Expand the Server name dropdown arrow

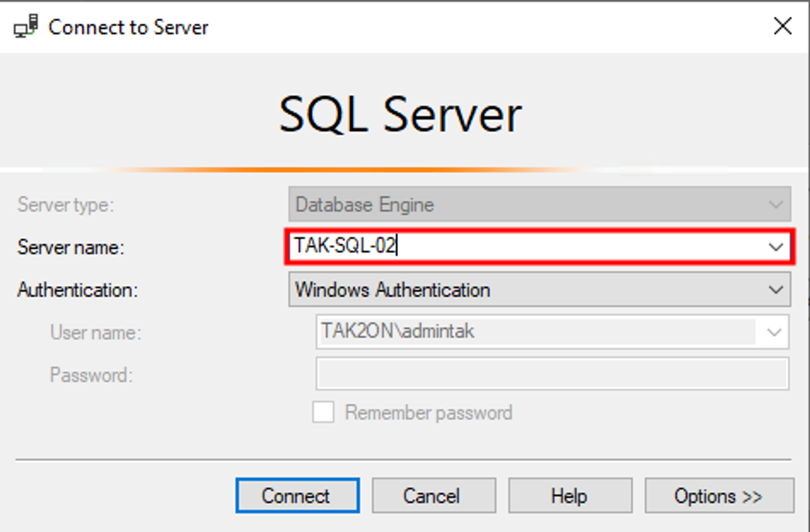(775, 247)
